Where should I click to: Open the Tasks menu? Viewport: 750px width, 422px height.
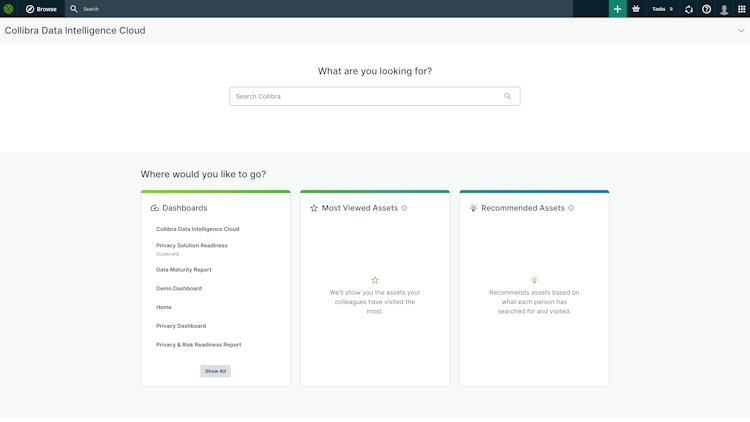[x=662, y=9]
